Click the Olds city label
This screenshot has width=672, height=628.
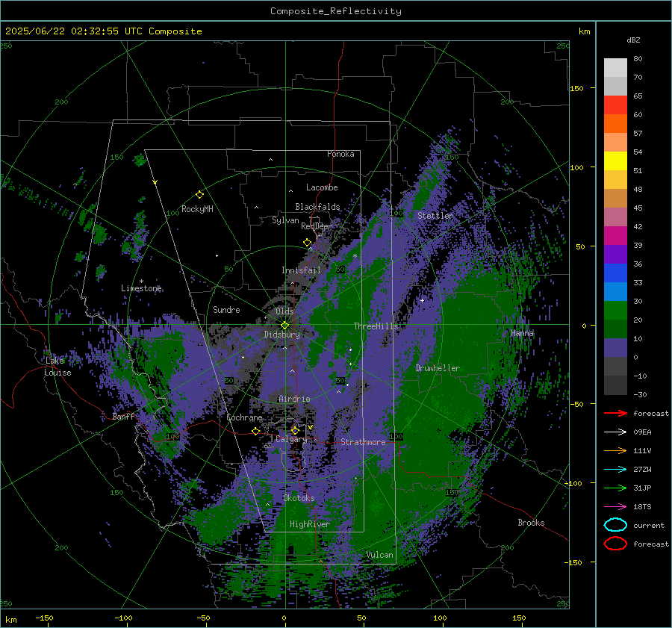click(284, 311)
